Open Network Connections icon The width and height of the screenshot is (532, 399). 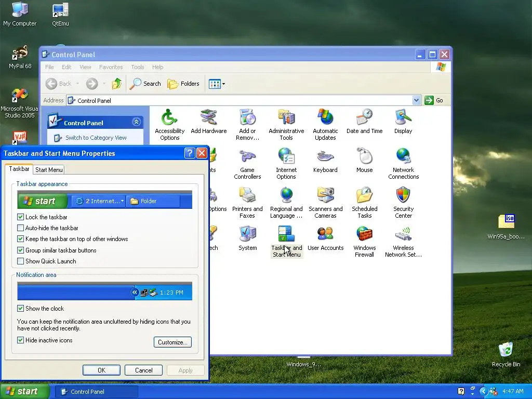click(403, 164)
